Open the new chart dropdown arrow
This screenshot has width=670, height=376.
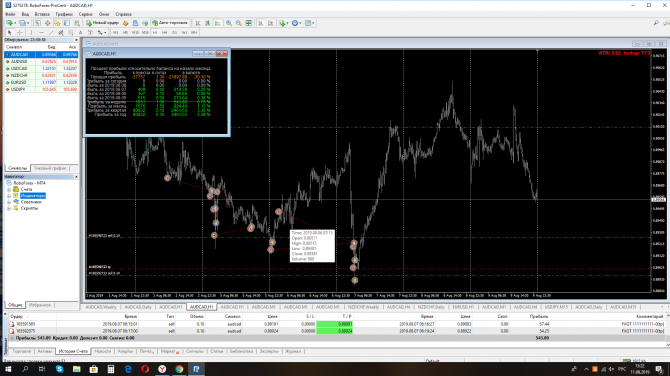pos(15,23)
